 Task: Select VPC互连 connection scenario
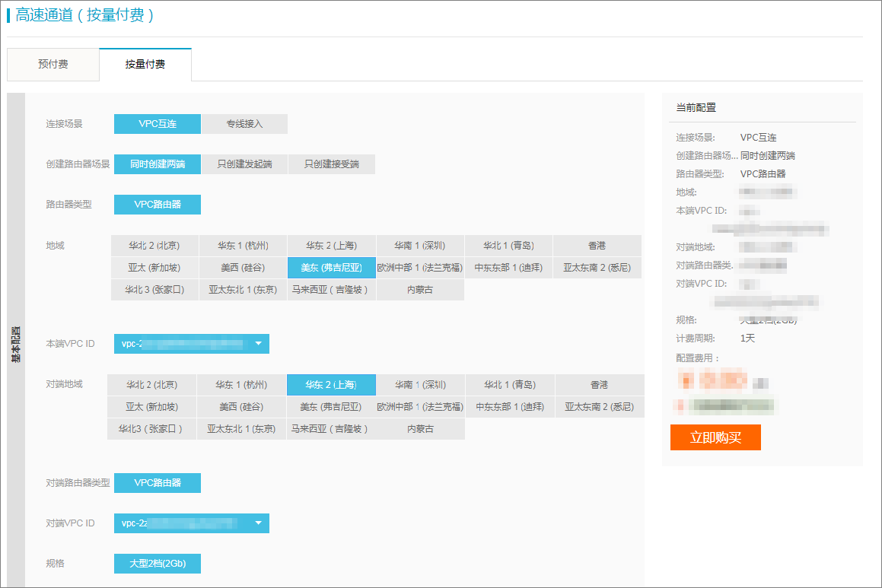[158, 124]
